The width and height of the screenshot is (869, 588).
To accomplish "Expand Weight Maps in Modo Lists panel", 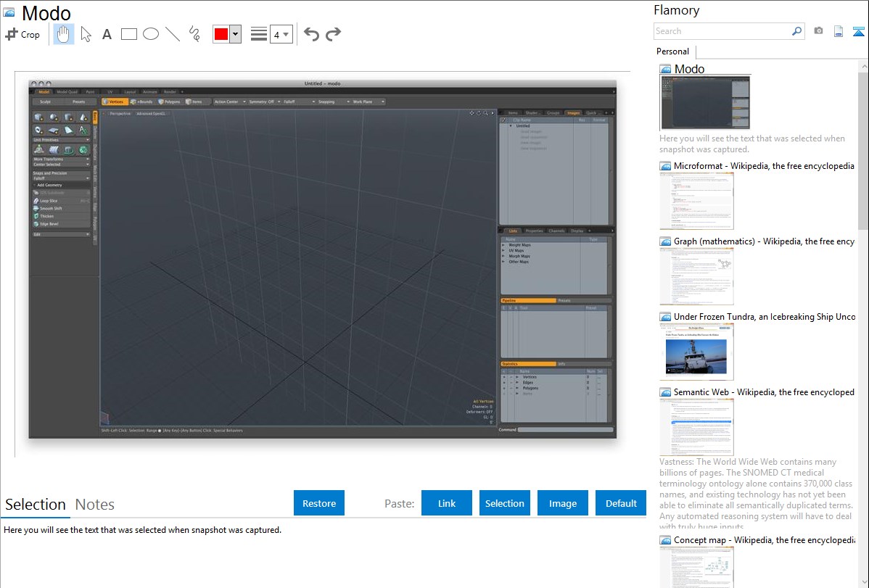I will [x=504, y=245].
